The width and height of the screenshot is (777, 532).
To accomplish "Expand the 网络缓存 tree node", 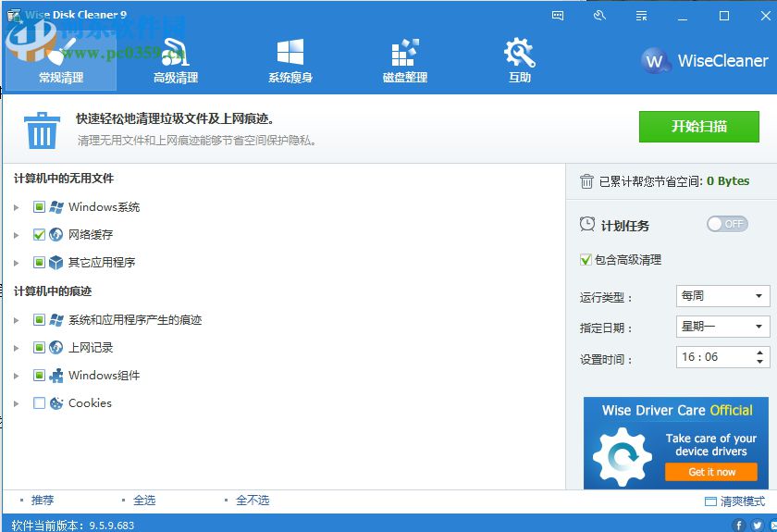I will click(x=17, y=235).
